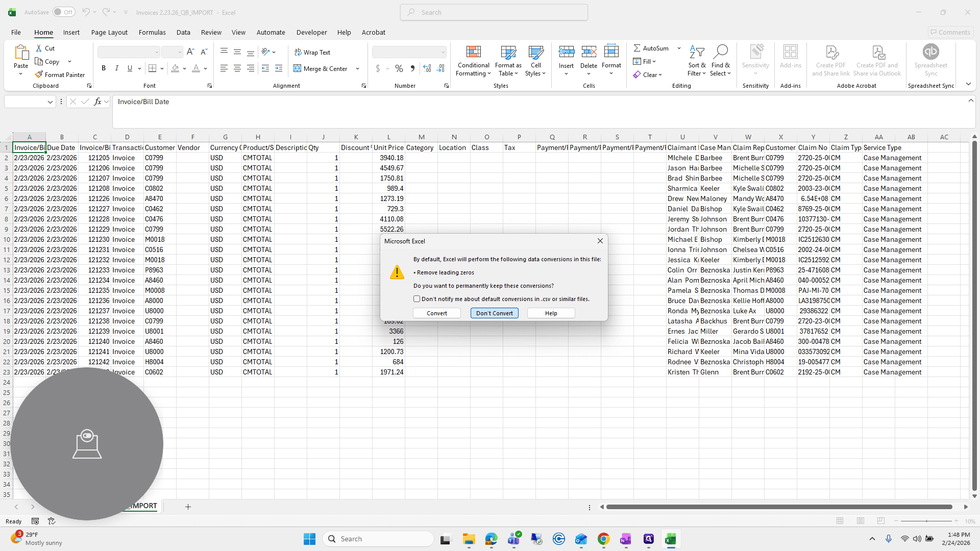
Task: Open Conditional Formatting icon
Action: [473, 52]
